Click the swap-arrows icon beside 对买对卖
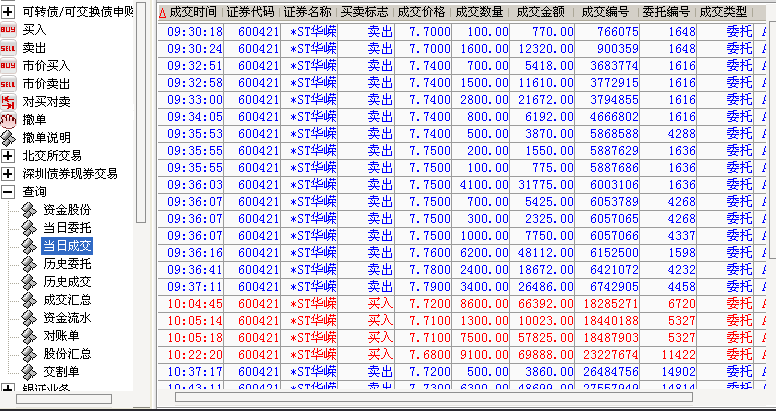The image size is (776, 411). [8, 102]
